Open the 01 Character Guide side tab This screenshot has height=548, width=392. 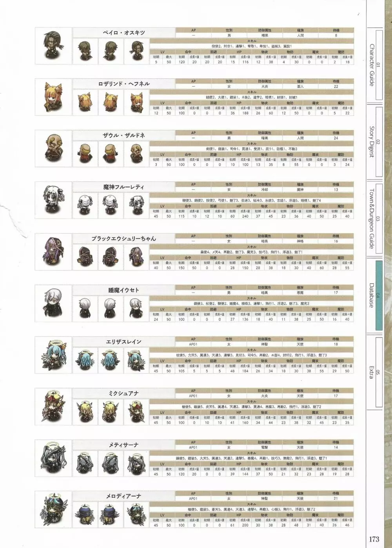pyautogui.click(x=374, y=65)
